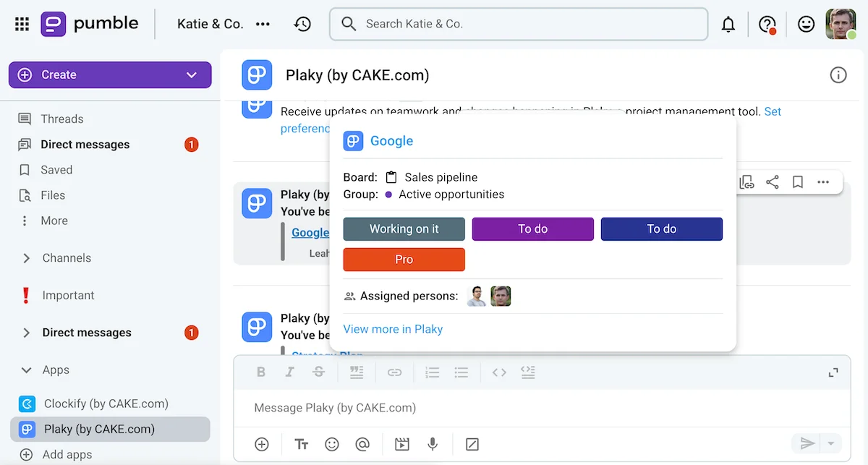This screenshot has width=868, height=465.
Task: Open the history clock icon
Action: click(302, 24)
